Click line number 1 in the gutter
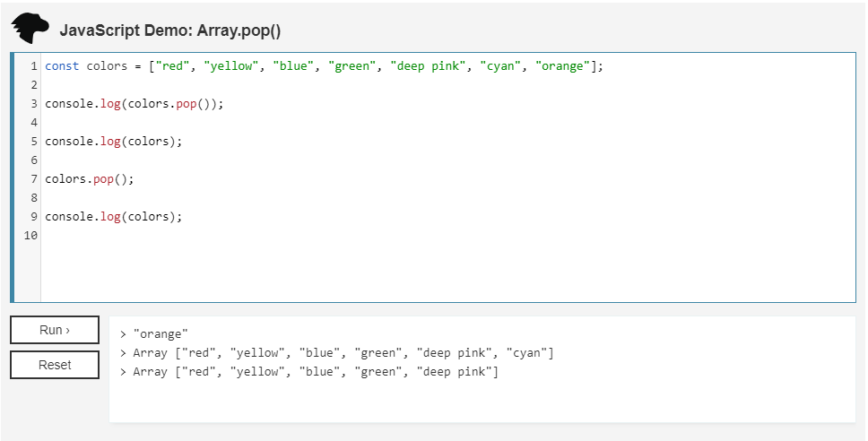This screenshot has height=441, width=868. [33, 66]
